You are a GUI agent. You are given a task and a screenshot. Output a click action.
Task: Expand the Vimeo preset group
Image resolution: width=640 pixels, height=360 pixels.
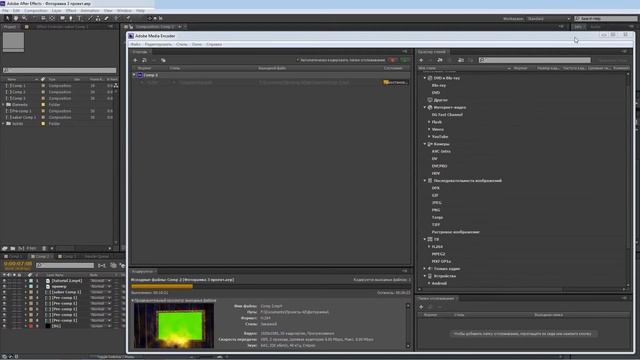[429, 129]
